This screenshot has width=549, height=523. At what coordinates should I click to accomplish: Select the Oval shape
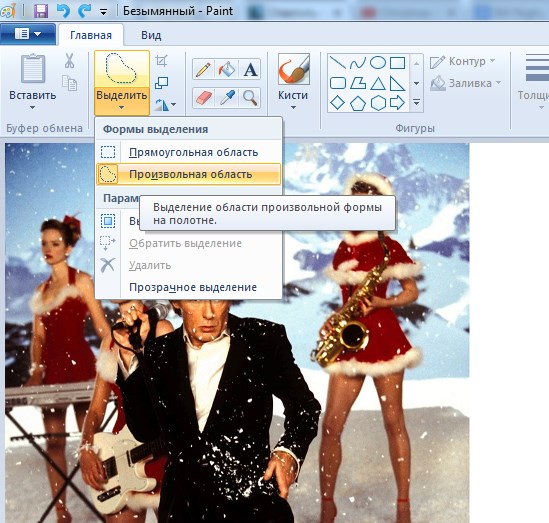pyautogui.click(x=378, y=63)
